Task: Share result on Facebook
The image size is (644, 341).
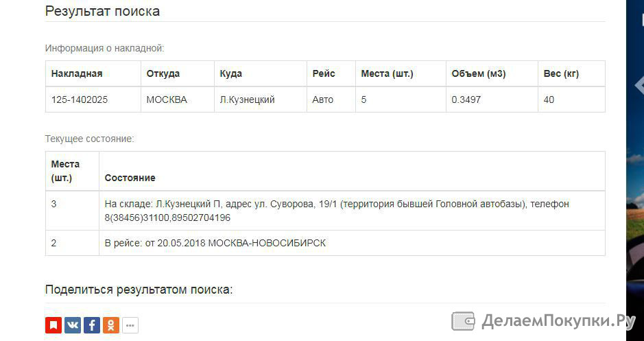Action: [92, 325]
